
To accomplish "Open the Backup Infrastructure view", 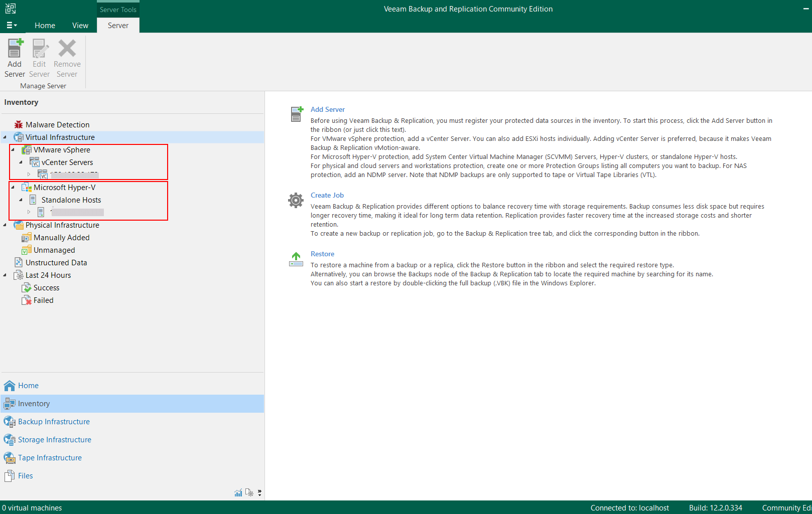I will (132, 422).
